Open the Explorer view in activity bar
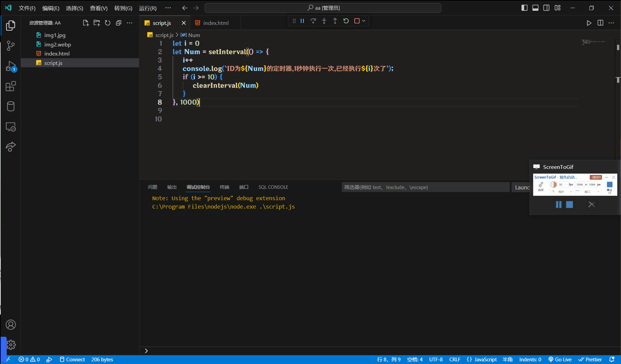 point(11,26)
